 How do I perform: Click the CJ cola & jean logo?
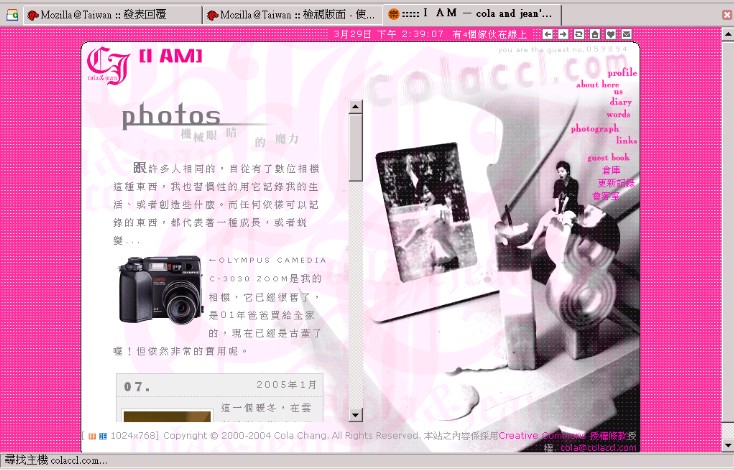pyautogui.click(x=107, y=63)
